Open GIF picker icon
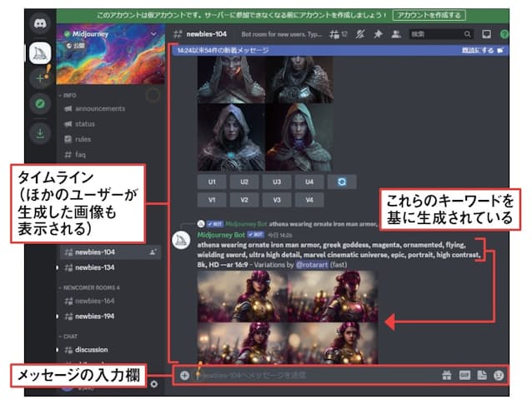 pos(464,375)
